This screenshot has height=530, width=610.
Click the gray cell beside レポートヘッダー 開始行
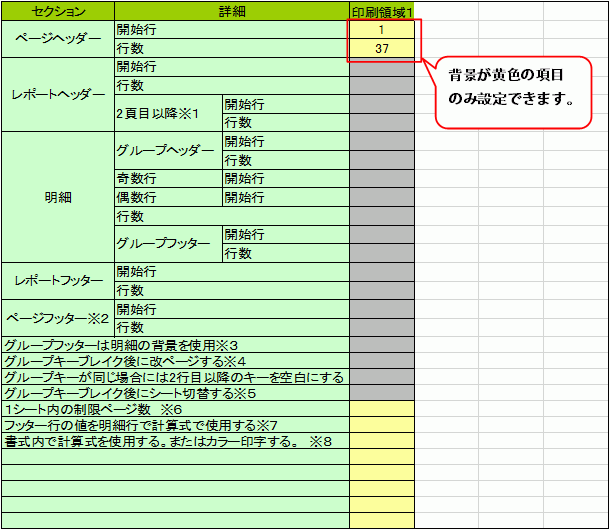coord(382,68)
